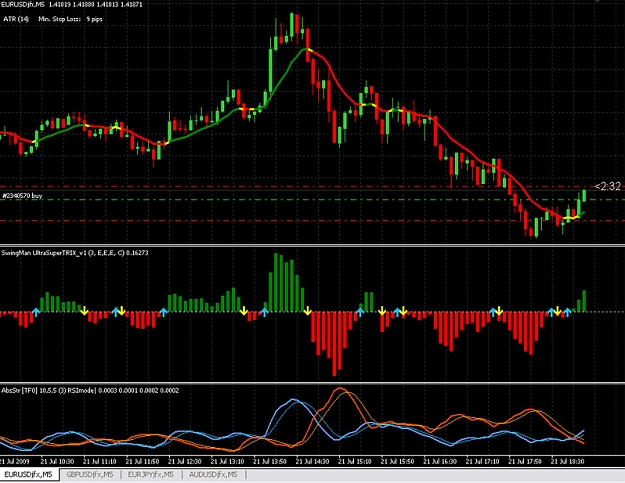This screenshot has width=625, height=483.
Task: Select the highest green candle at the price peak
Action: (x=292, y=25)
